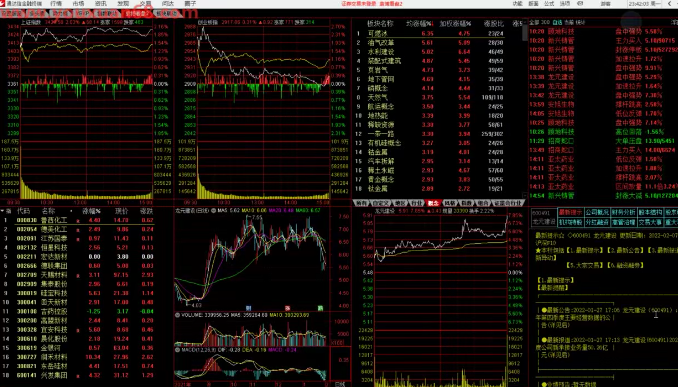Open the 股本结构 F10 button
This screenshot has height=387, width=678.
tap(650, 212)
